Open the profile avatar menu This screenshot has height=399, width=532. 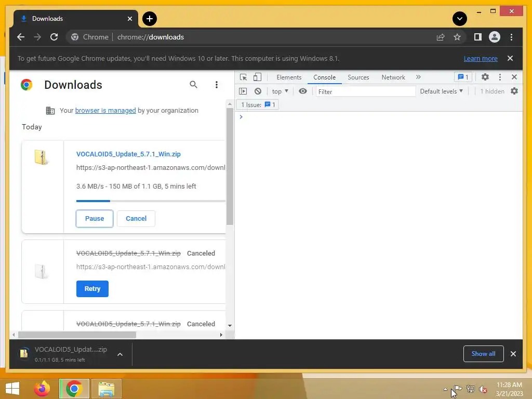tap(495, 37)
